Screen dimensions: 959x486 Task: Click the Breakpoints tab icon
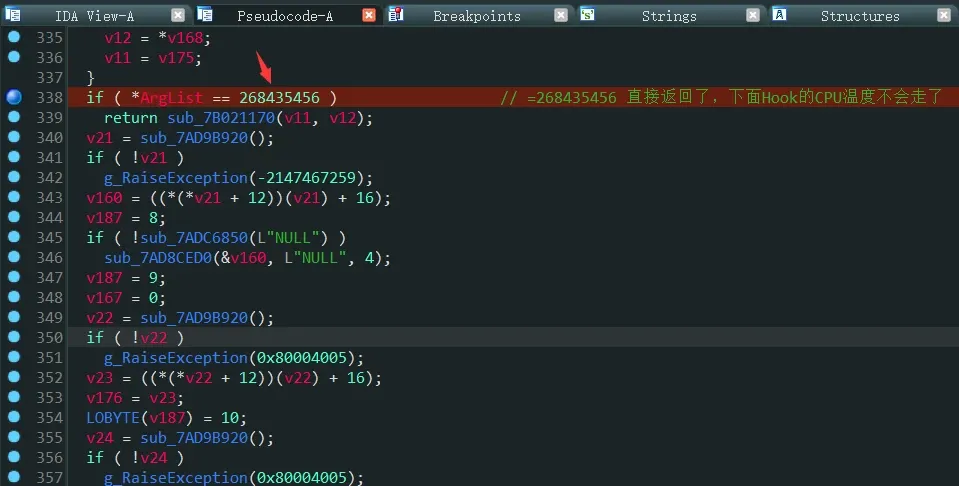pyautogui.click(x=396, y=14)
